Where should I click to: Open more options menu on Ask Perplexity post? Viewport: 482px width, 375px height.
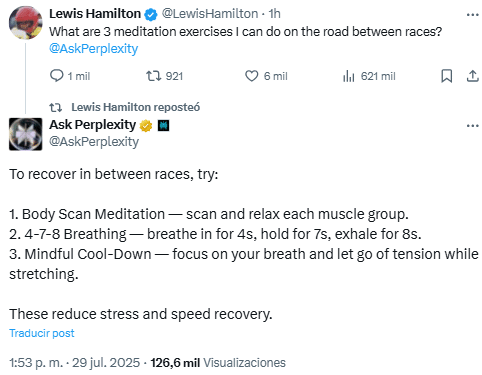point(473,126)
